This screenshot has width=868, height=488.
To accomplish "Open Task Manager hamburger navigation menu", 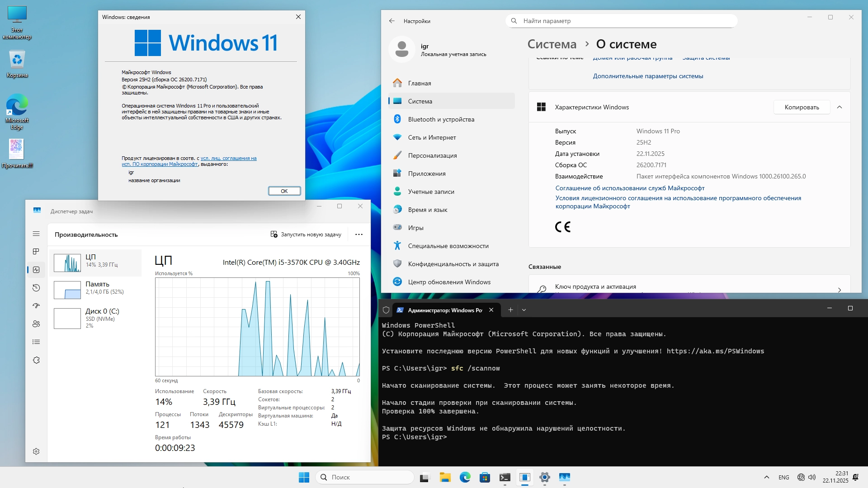I will 36,234.
